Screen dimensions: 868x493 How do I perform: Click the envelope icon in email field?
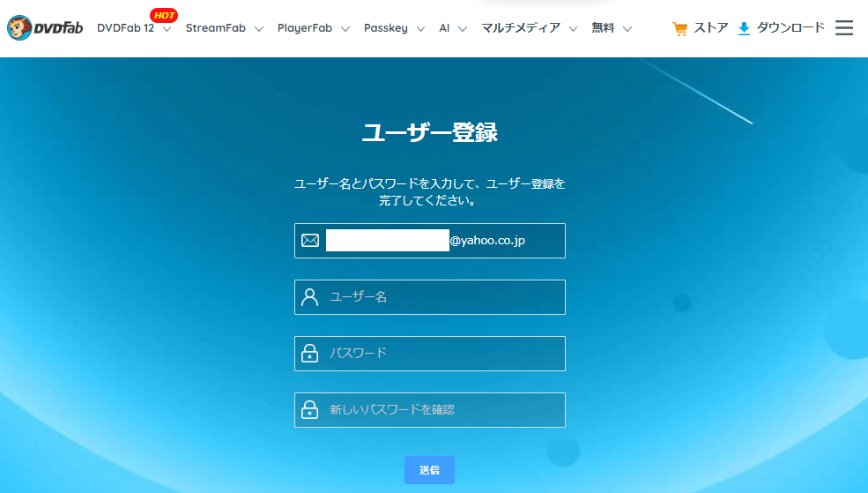310,241
